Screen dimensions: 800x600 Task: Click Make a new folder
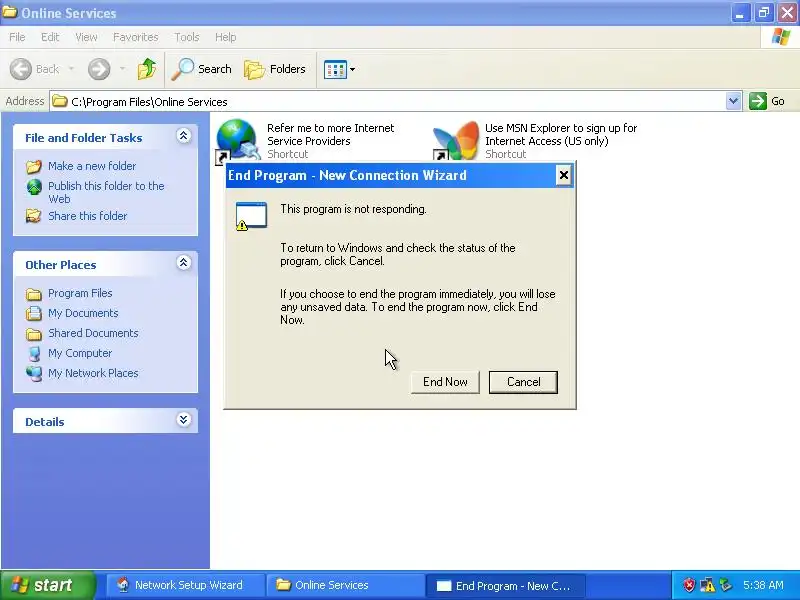pyautogui.click(x=92, y=166)
